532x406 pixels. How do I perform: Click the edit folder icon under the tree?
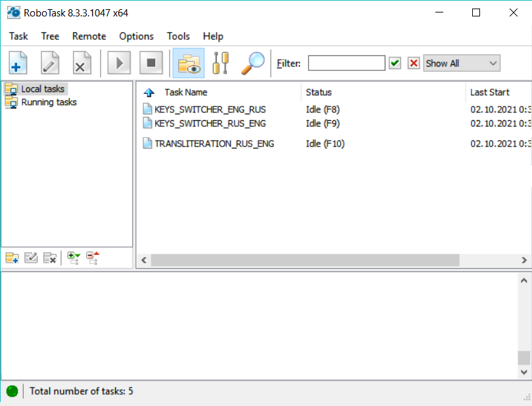pos(31,258)
